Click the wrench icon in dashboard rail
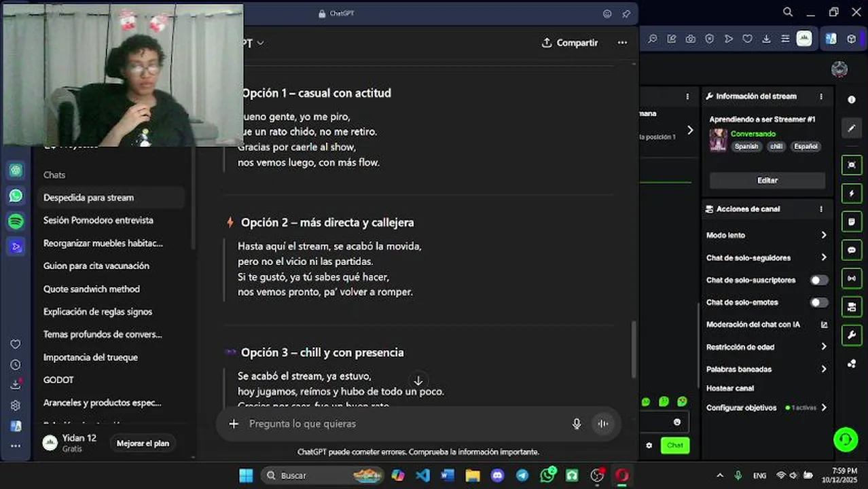Image resolution: width=868 pixels, height=489 pixels. coord(852,335)
